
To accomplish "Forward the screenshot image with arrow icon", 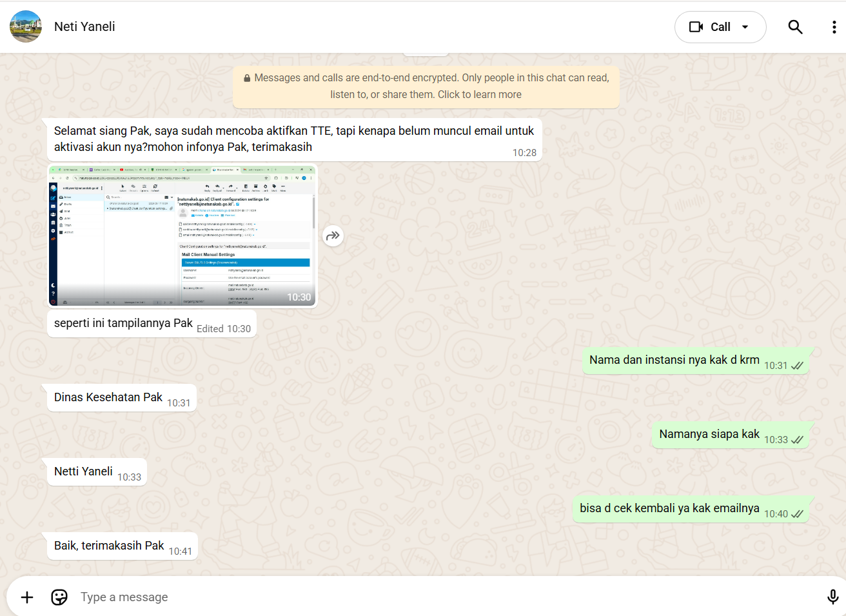I will pos(333,235).
